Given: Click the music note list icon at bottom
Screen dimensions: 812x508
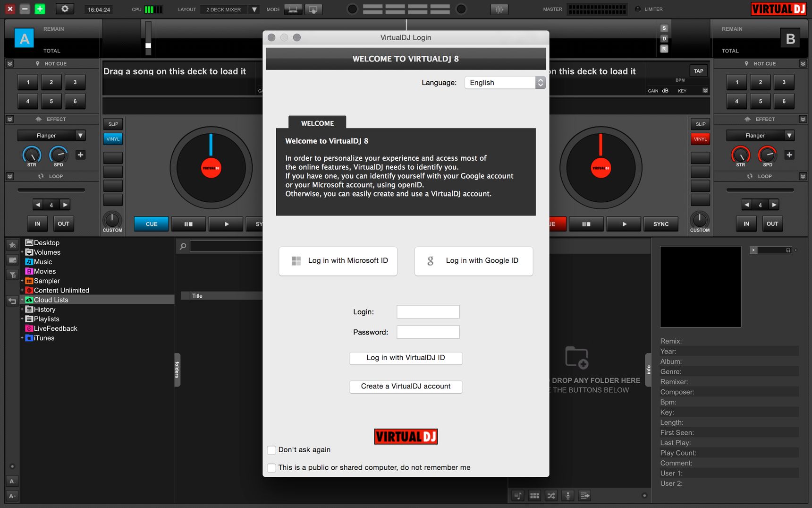Looking at the screenshot, I should tap(518, 496).
